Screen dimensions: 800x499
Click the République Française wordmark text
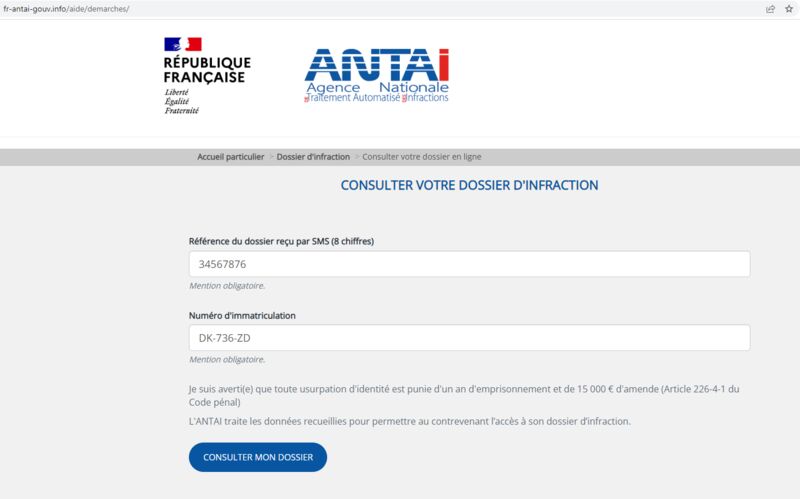pos(207,70)
